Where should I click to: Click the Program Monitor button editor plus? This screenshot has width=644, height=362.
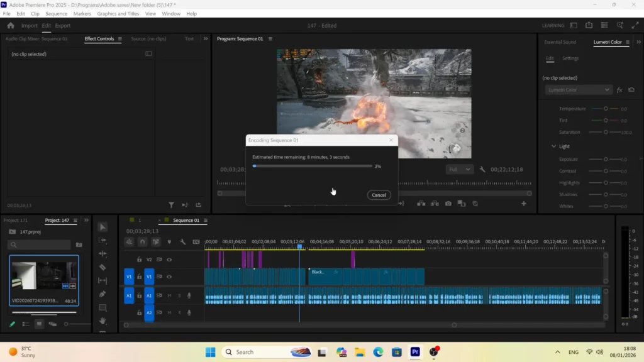pos(524,204)
